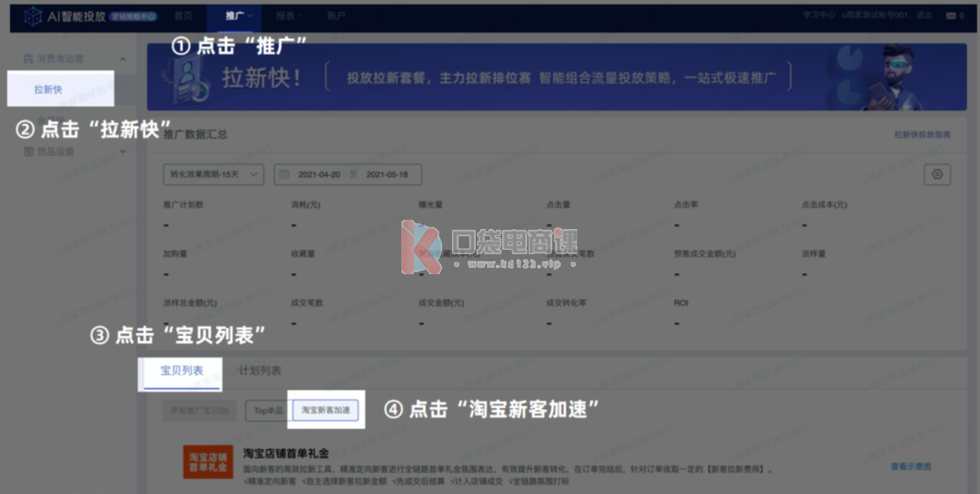Select the 淘宝新客加速 filter button
The height and width of the screenshot is (494, 980).
[x=325, y=410]
